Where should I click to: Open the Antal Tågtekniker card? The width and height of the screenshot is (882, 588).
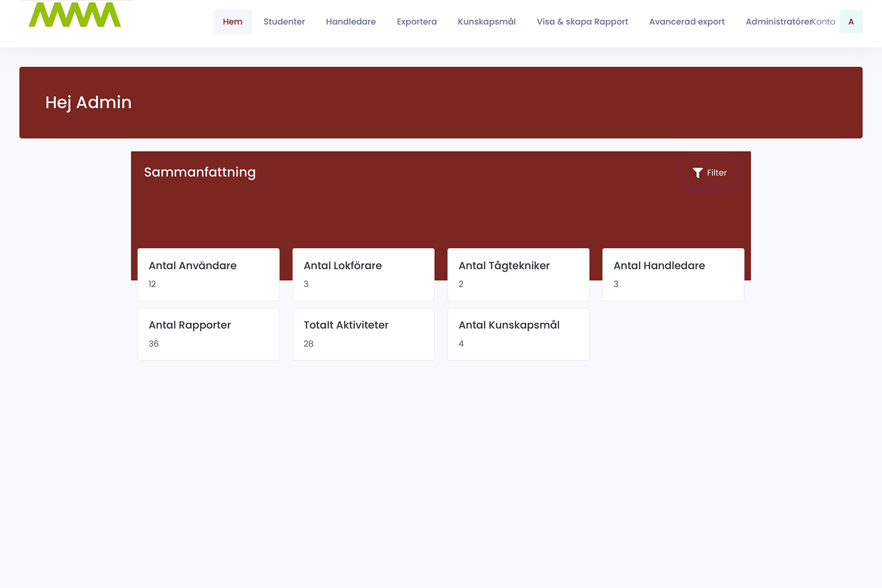[518, 274]
